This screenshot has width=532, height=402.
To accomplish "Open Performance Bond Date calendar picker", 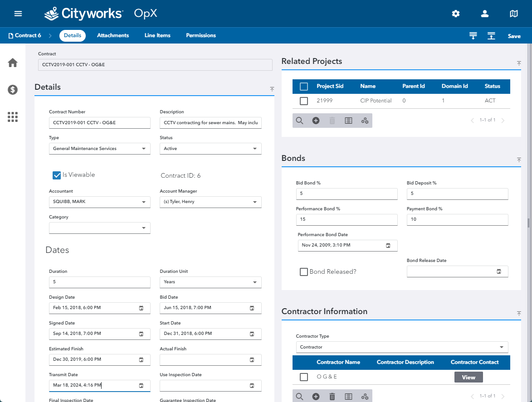I will pos(388,245).
